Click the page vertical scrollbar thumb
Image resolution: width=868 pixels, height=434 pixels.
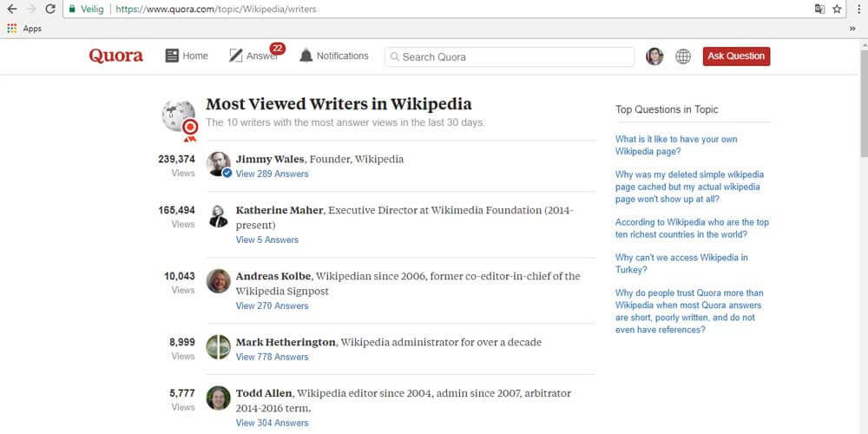864,103
